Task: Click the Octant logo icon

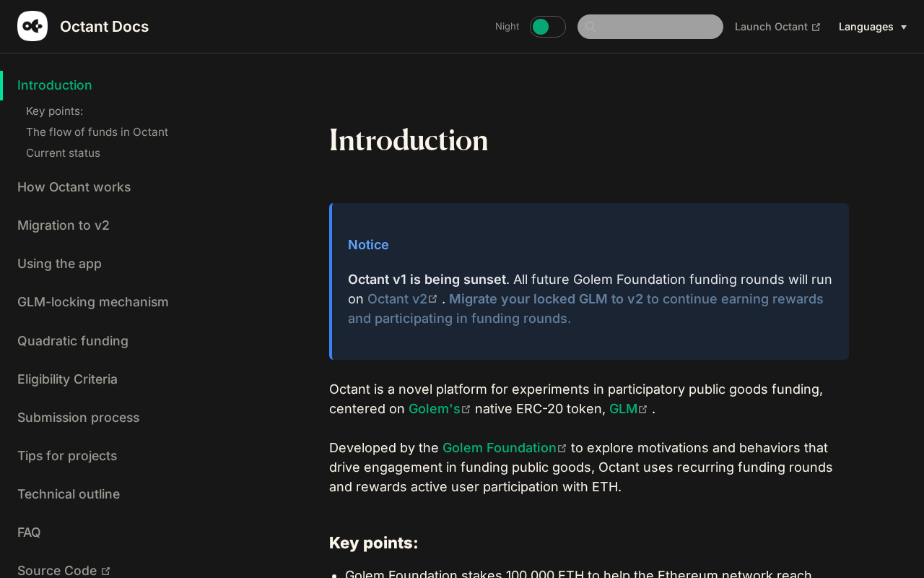Action: [32, 26]
